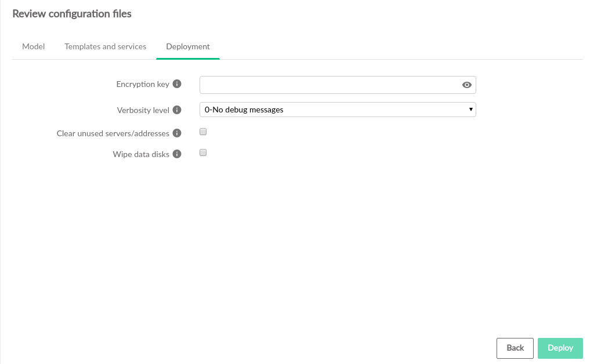Show the encryption key with the eye icon
Image resolution: width=594 pixels, height=364 pixels.
(467, 85)
